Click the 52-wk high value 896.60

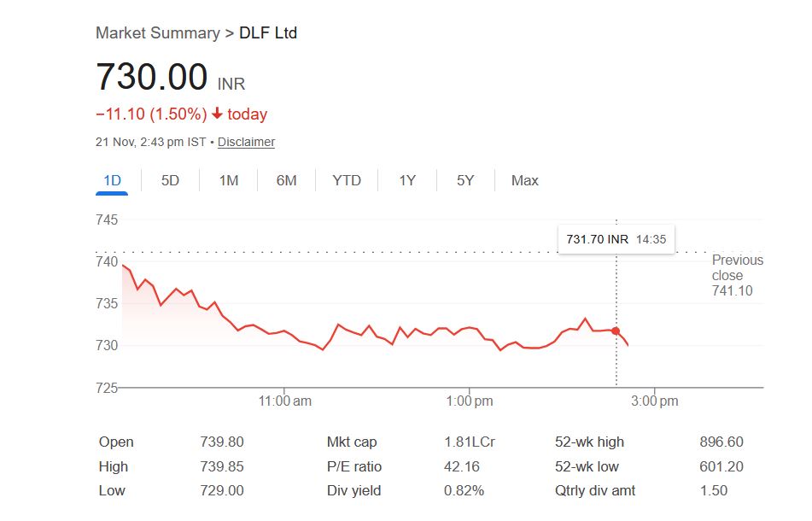point(721,442)
